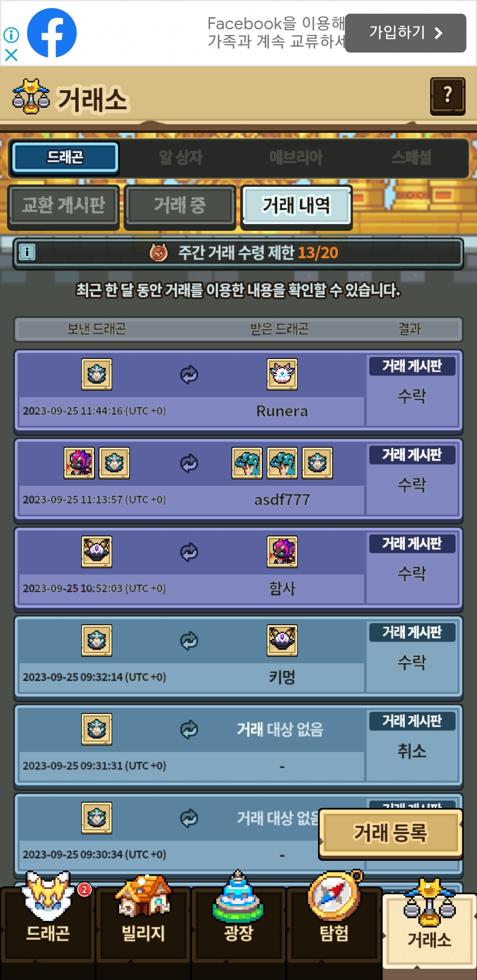The image size is (477, 980).
Task: Close the Facebook ad with X icon
Action: pyautogui.click(x=11, y=55)
